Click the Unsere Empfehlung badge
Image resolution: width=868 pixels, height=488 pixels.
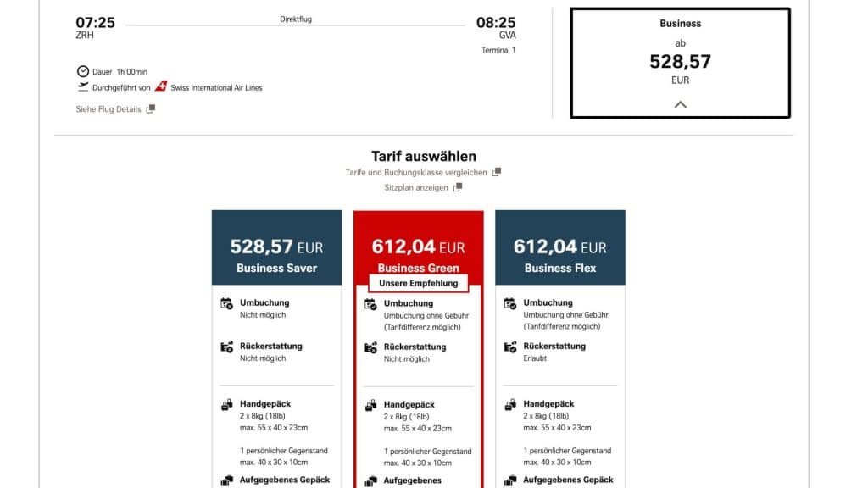point(418,283)
